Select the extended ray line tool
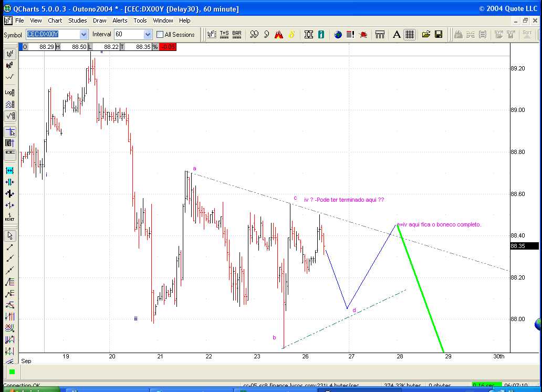The height and width of the screenshot is (392, 542). coord(9,259)
